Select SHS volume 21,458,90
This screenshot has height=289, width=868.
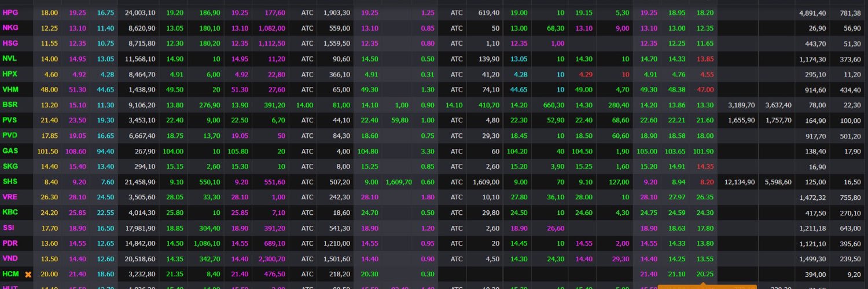click(x=139, y=181)
